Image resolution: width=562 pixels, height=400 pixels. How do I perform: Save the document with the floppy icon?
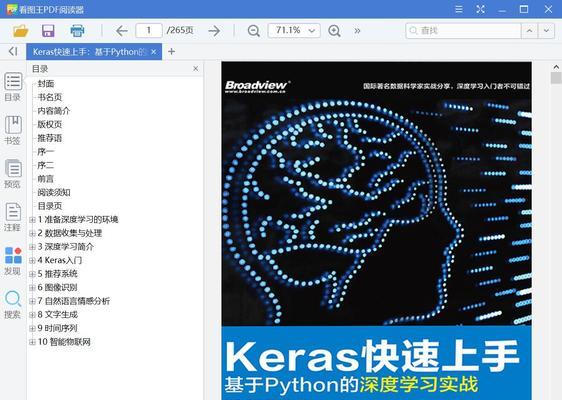pyautogui.click(x=48, y=31)
